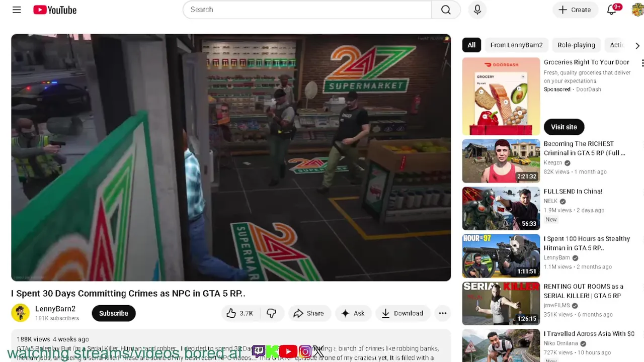Click 'Groceries Right To Your Door' ad title
Viewport: 644px width, 362px height.
point(586,62)
